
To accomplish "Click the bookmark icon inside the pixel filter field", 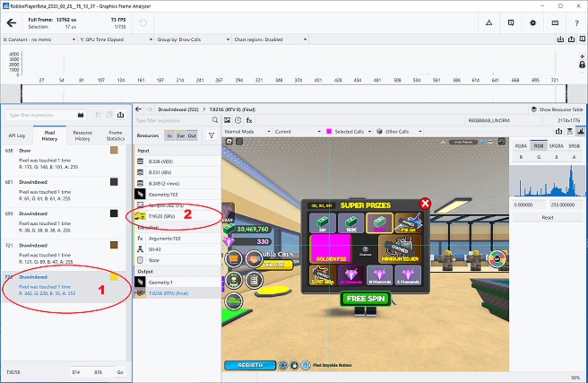I will [x=81, y=115].
